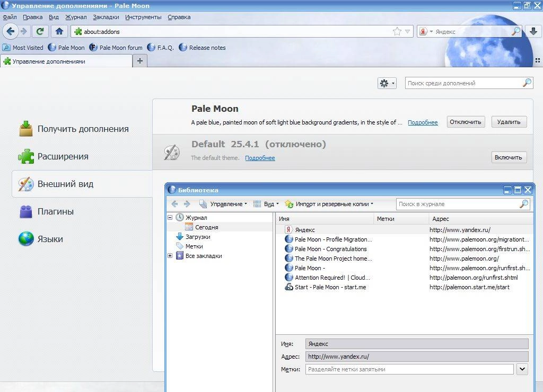Sort by the Имя column header

click(325, 219)
